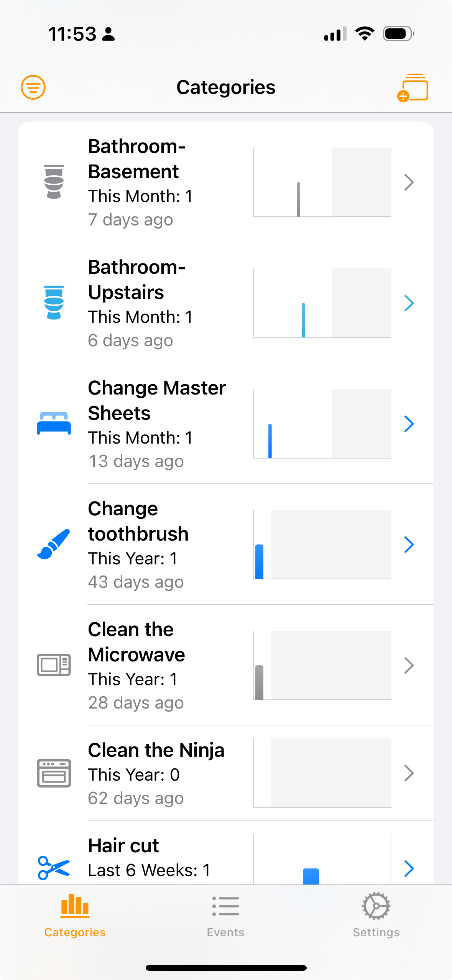Tap the bed icon for Change Master Sheets
Screen dimensions: 452x980
tap(54, 423)
